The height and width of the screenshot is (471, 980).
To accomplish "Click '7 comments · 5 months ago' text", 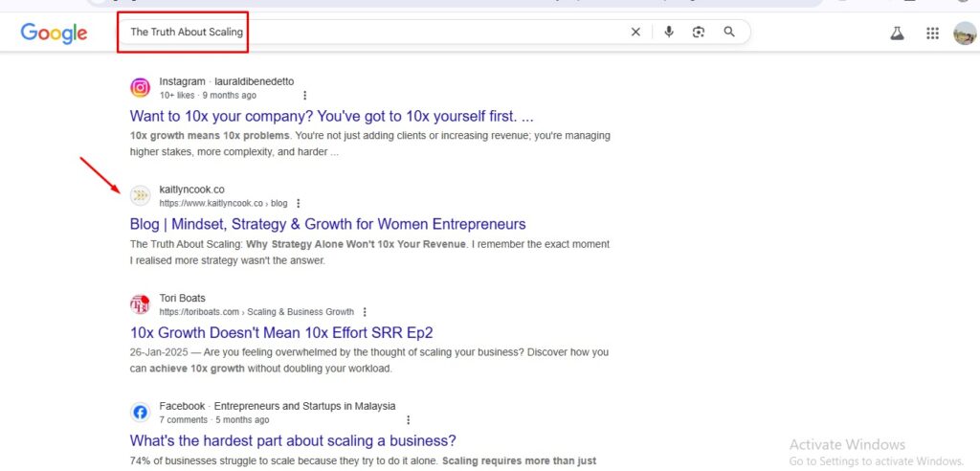I will [214, 419].
